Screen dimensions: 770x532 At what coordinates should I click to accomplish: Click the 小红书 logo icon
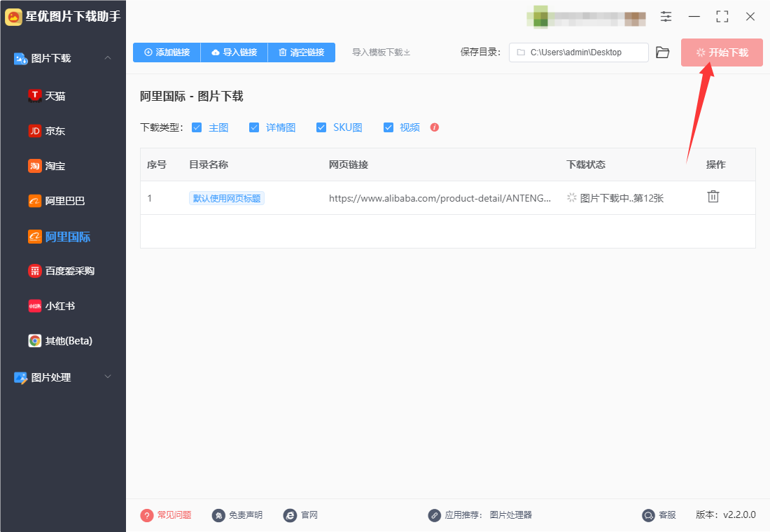(x=35, y=306)
